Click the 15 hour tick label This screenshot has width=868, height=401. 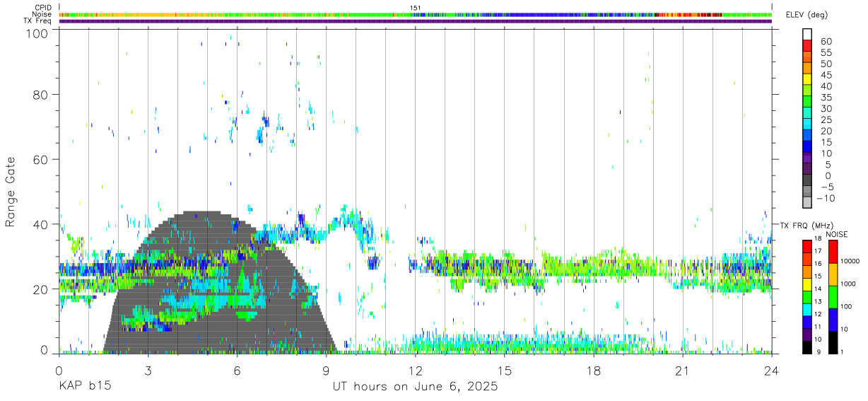pyautogui.click(x=505, y=370)
